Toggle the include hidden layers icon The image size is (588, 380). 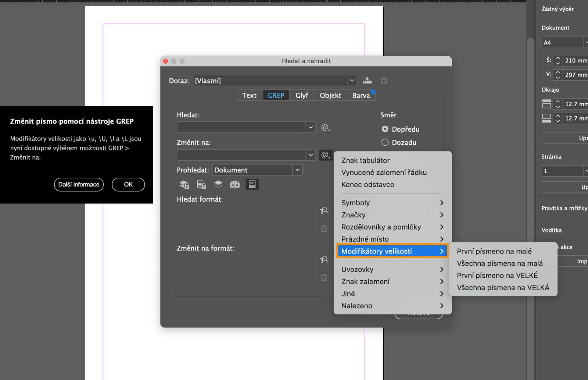click(x=218, y=184)
